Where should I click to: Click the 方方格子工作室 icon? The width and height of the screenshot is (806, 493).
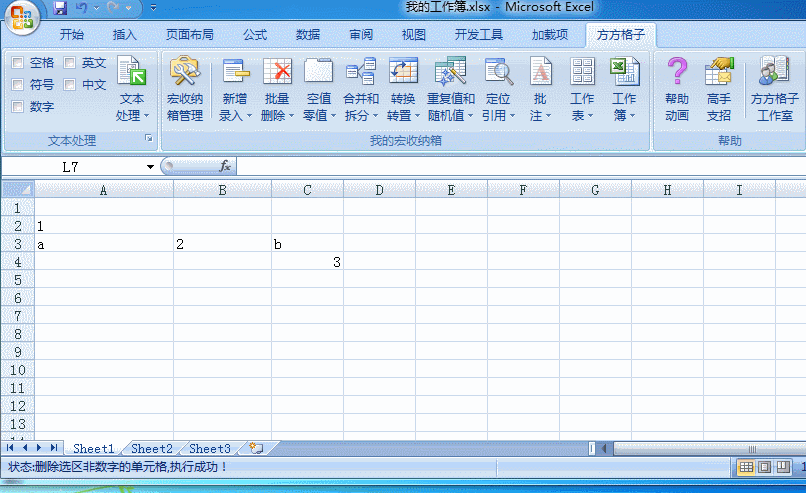(774, 73)
